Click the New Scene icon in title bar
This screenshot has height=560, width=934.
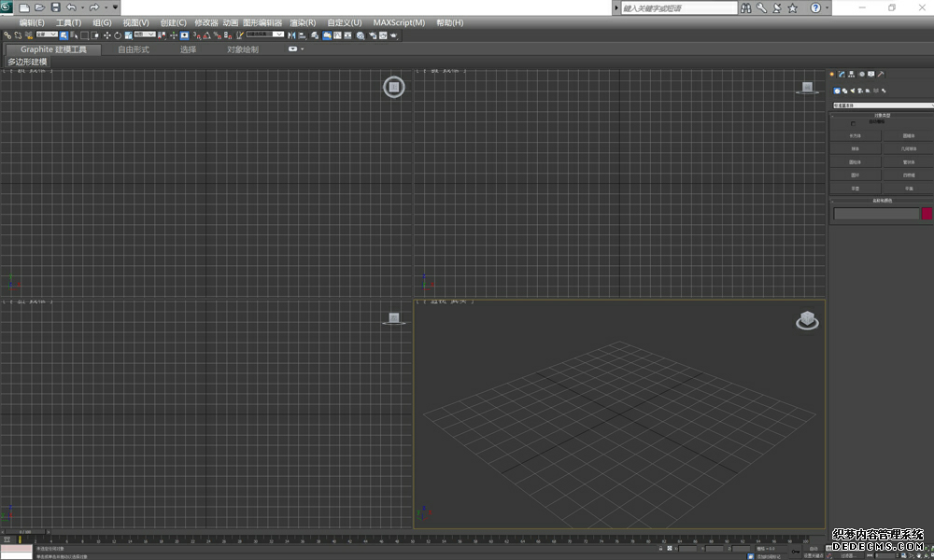[x=24, y=7]
